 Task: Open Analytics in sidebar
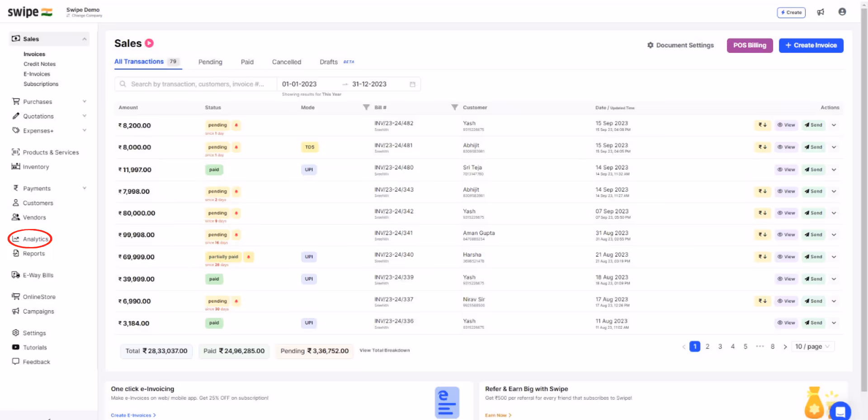click(30, 239)
